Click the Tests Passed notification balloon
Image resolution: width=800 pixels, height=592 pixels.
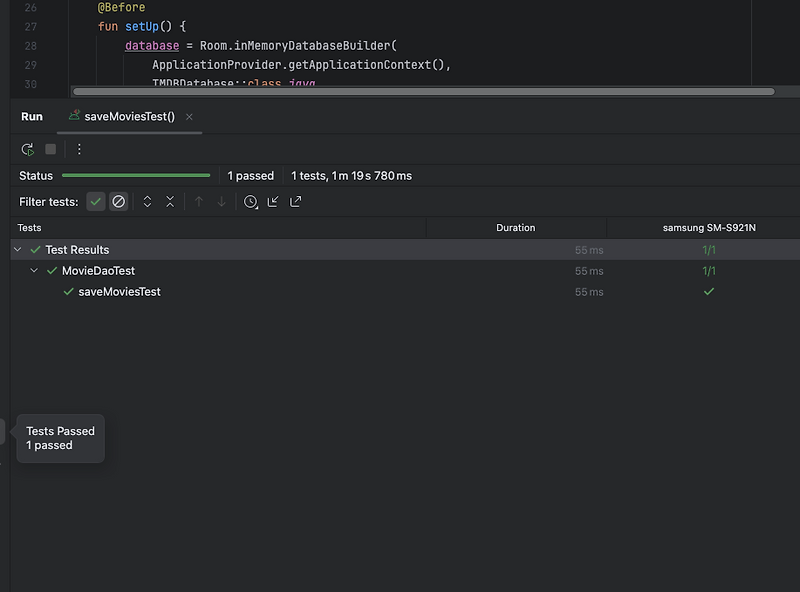[x=60, y=438]
